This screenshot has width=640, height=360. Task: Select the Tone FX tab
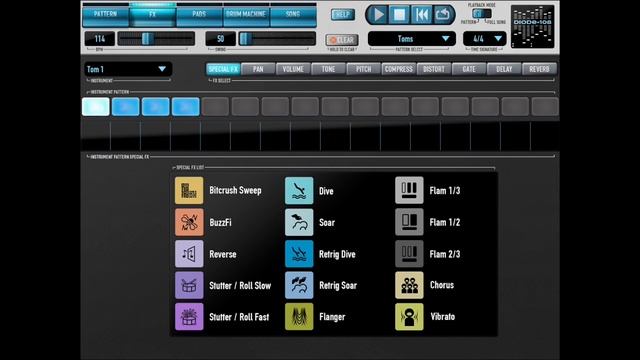point(328,69)
